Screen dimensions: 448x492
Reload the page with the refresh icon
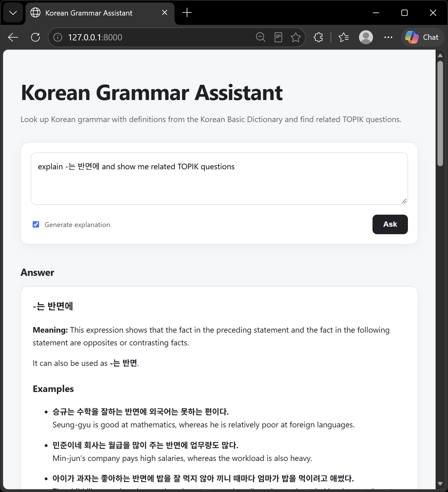click(35, 37)
